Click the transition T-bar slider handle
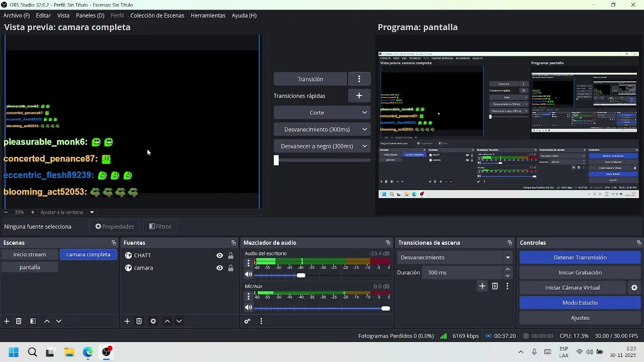 (x=276, y=160)
